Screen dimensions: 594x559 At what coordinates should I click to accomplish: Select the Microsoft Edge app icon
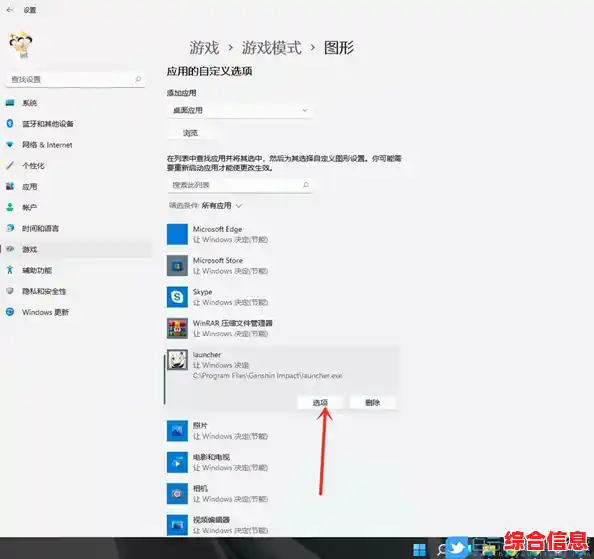pos(177,234)
